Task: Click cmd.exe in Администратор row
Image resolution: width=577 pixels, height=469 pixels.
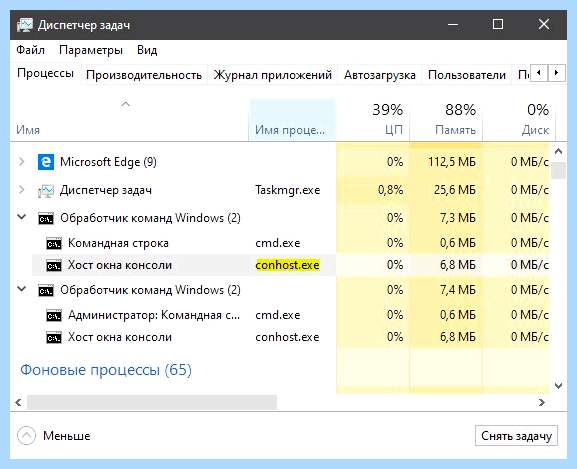Action: pos(278,315)
